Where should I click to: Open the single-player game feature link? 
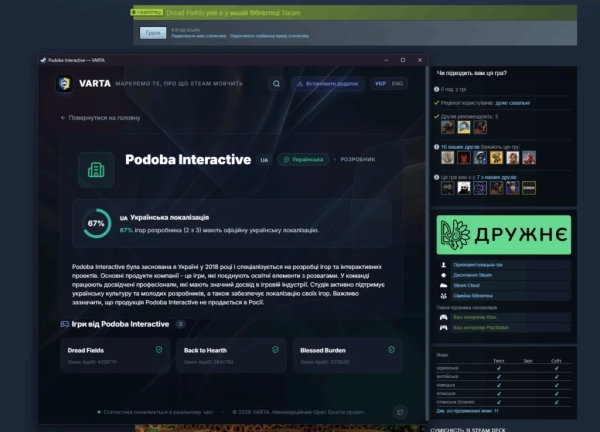(478, 265)
